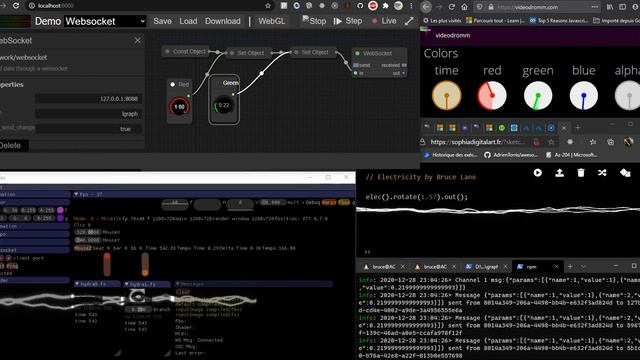
Task: Step the graph once
Action: coord(348,21)
